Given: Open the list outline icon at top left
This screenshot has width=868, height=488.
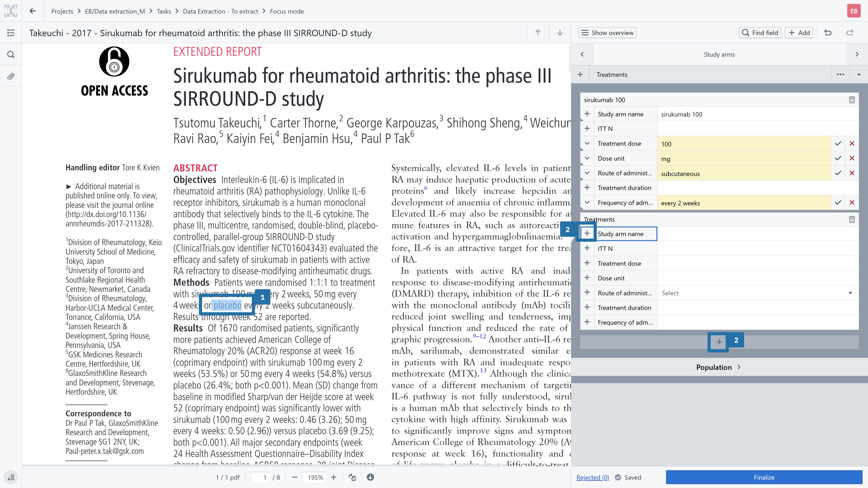Looking at the screenshot, I should 11,33.
